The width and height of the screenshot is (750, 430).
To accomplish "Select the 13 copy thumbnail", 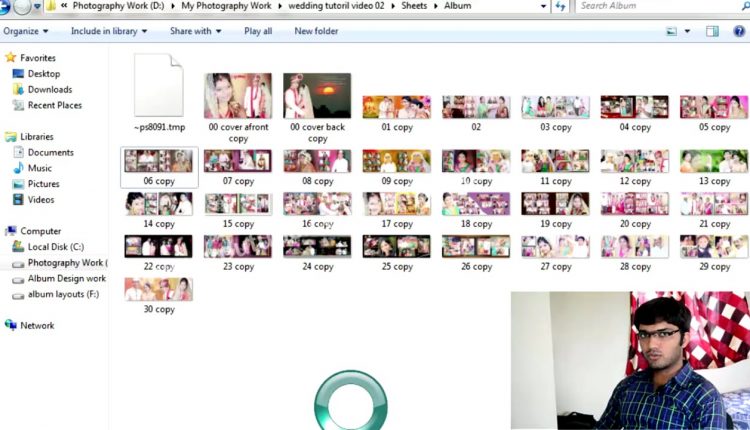I will 714,161.
